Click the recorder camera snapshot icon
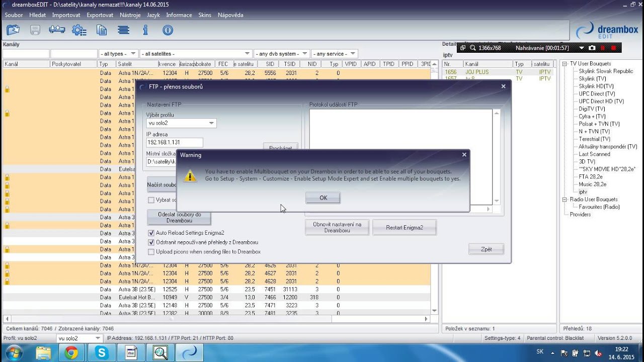Viewport: 644px width, 362px height. tap(592, 48)
